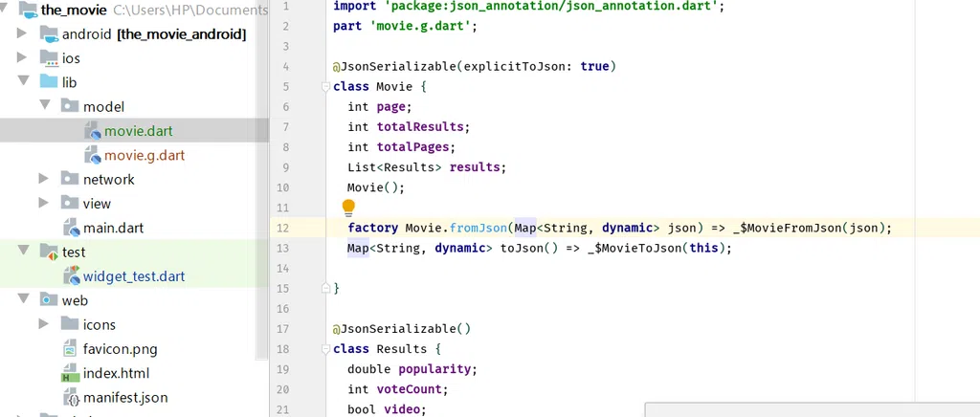Viewport: 980px width, 417px height.
Task: Click line number 12 in the gutter
Action: click(x=282, y=228)
